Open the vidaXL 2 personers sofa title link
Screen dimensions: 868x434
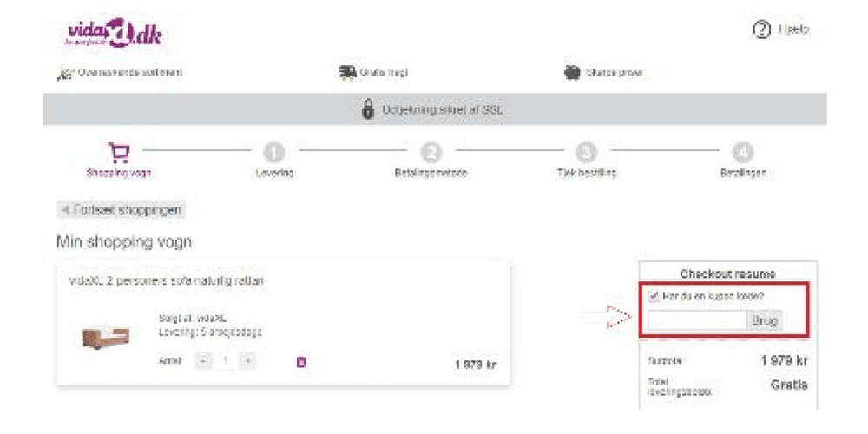[166, 281]
